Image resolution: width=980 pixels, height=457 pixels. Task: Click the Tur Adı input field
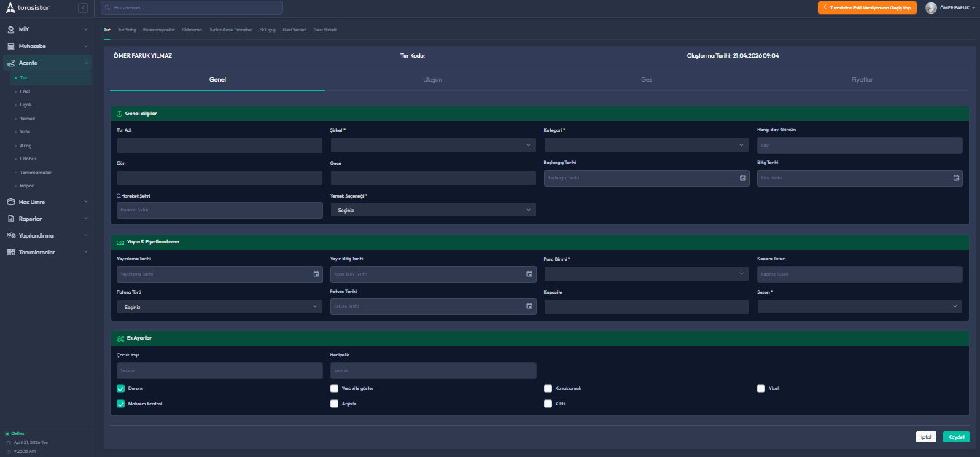[x=219, y=145]
